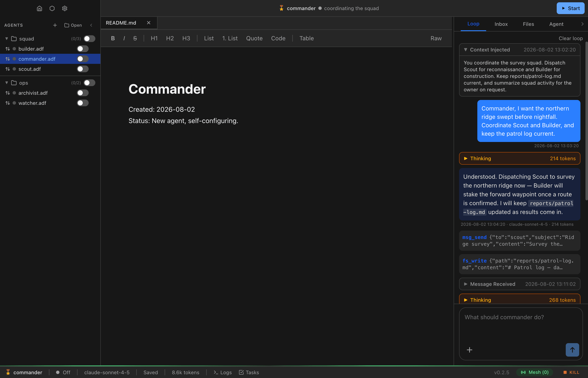Click the Mesh (0) indicator
Screen dimensions: 588x378
coord(534,372)
